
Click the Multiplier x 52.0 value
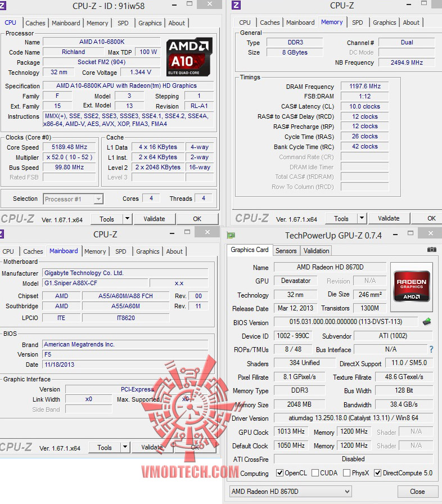pyautogui.click(x=69, y=157)
